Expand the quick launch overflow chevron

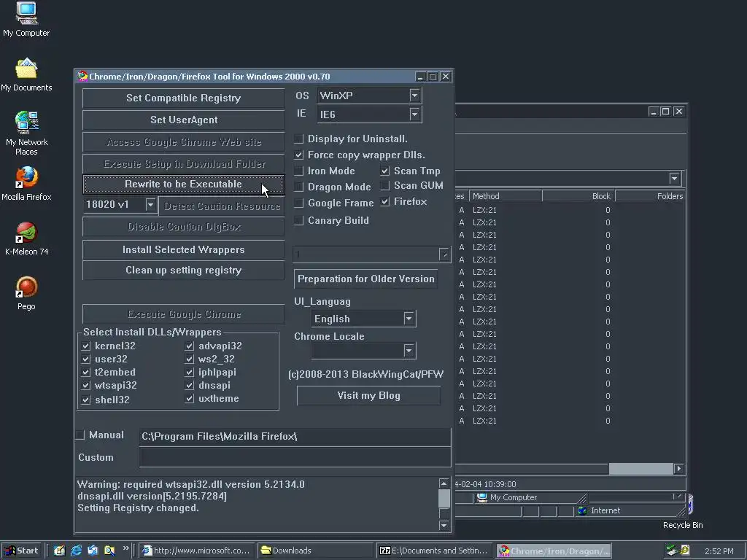(x=125, y=548)
